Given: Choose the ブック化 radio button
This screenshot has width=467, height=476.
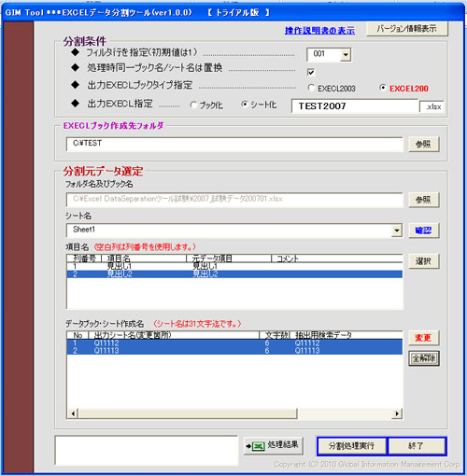Looking at the screenshot, I should (x=193, y=105).
